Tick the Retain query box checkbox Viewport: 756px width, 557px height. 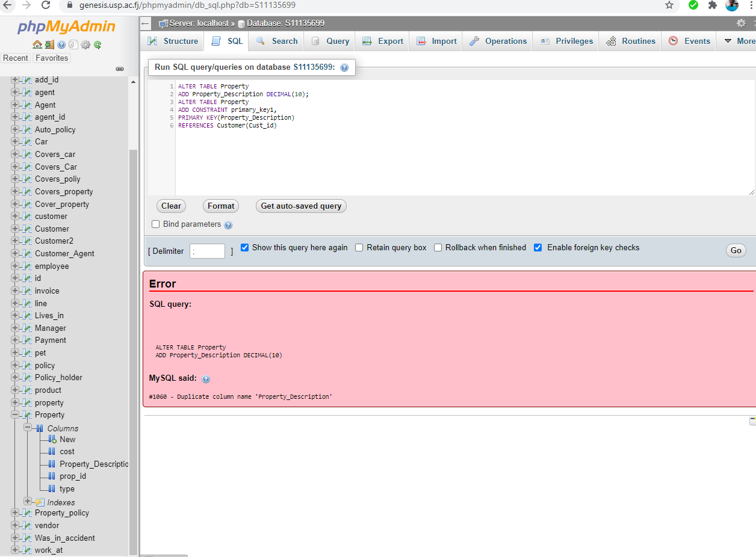click(359, 247)
